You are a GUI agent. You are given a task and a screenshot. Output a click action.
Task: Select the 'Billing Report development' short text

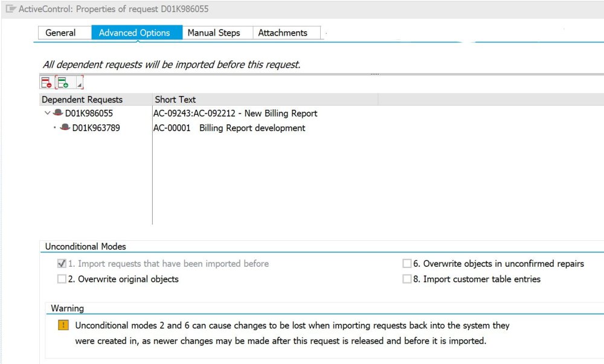pos(252,128)
